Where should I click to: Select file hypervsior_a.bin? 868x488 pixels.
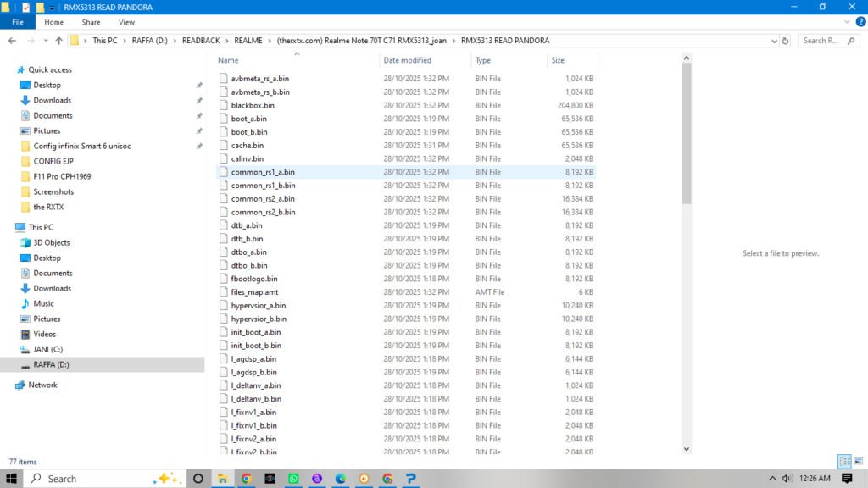259,305
